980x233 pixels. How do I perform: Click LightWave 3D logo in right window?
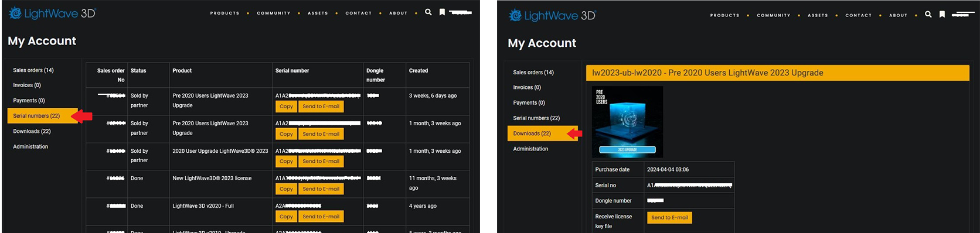click(552, 15)
